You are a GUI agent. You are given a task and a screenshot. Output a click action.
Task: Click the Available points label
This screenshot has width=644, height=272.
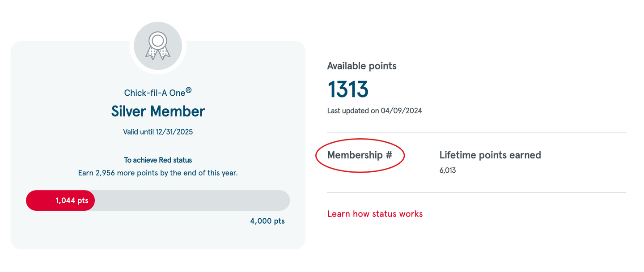[x=362, y=66]
